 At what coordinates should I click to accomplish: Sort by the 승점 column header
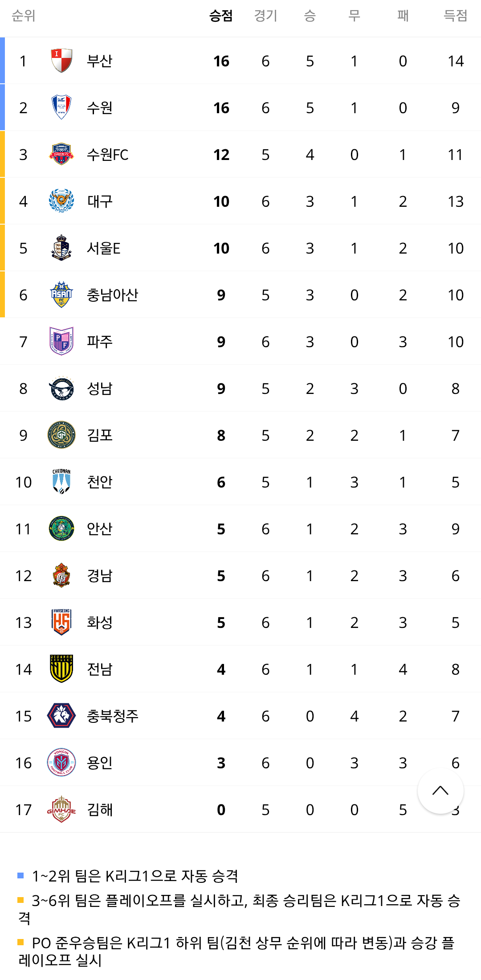(x=221, y=16)
